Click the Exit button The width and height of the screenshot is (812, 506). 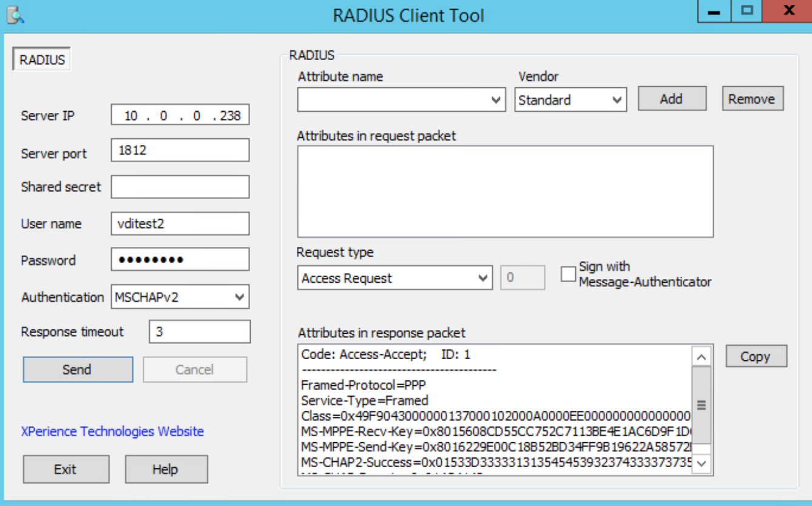[x=66, y=468]
